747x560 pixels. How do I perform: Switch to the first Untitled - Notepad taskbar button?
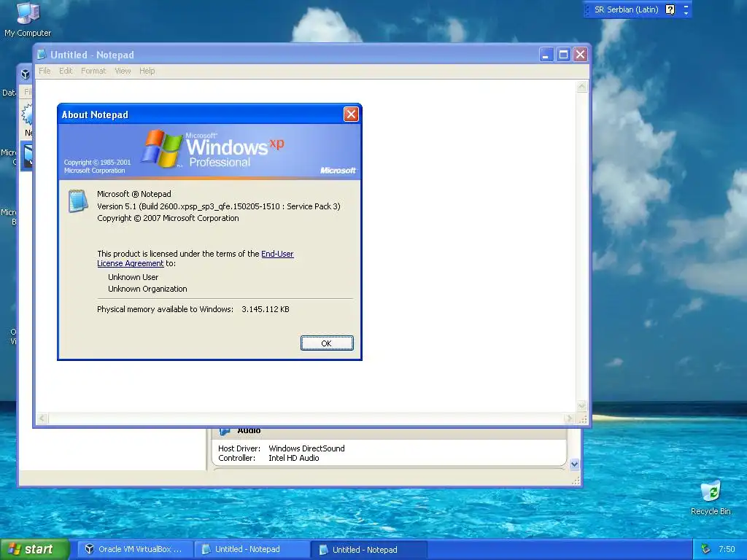coord(252,549)
